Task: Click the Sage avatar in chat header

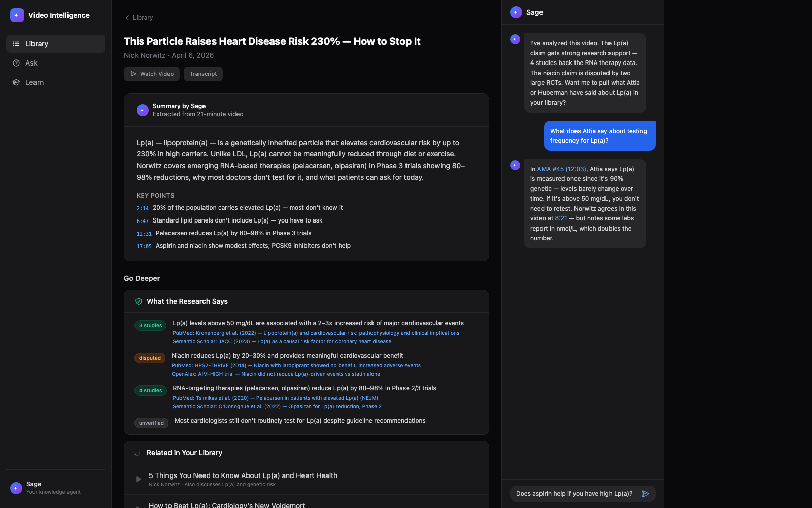Action: [516, 12]
